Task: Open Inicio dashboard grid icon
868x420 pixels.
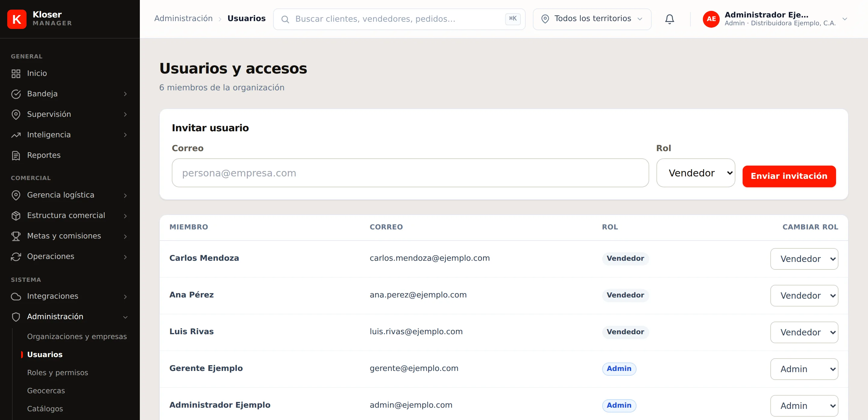Action: click(x=16, y=73)
